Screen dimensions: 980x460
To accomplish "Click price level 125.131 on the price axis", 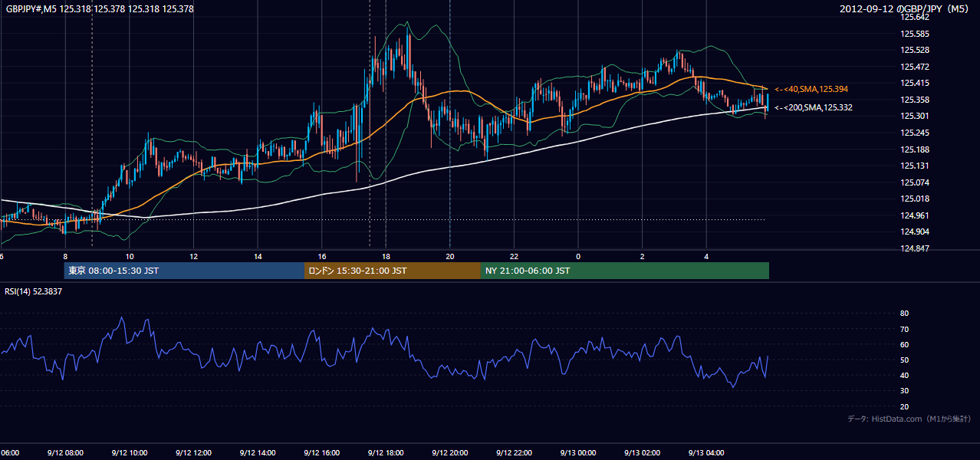I will tap(914, 166).
